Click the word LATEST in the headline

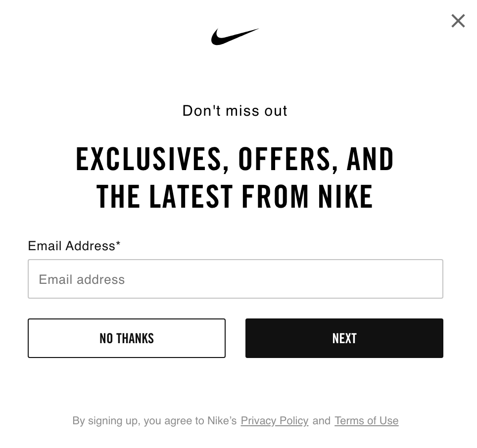pos(191,196)
